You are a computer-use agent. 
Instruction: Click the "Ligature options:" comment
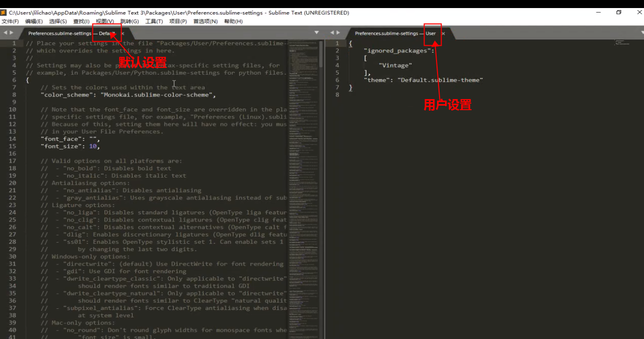click(x=78, y=205)
